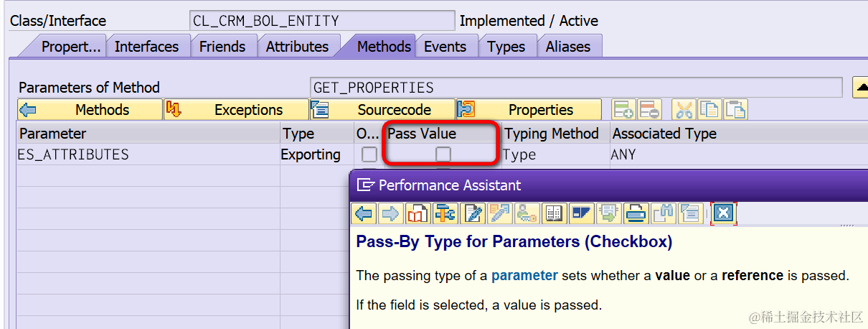Click Performance Assistant title bar window icon
The height and width of the screenshot is (329, 868).
tap(366, 185)
